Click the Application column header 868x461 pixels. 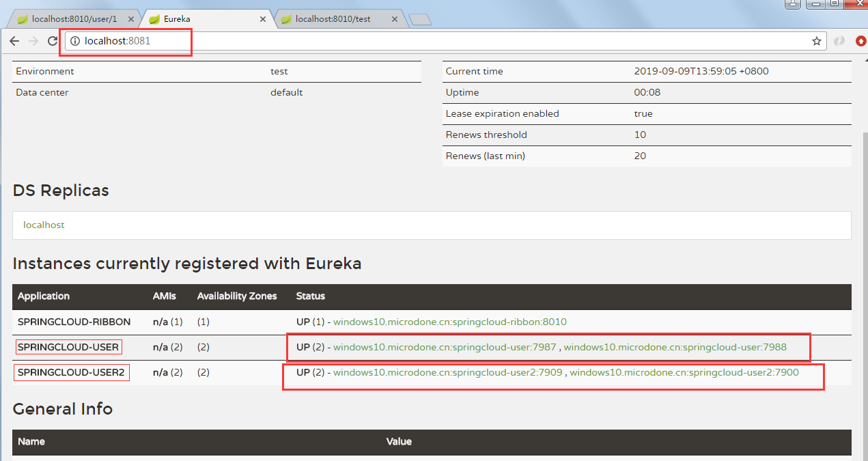[44, 296]
